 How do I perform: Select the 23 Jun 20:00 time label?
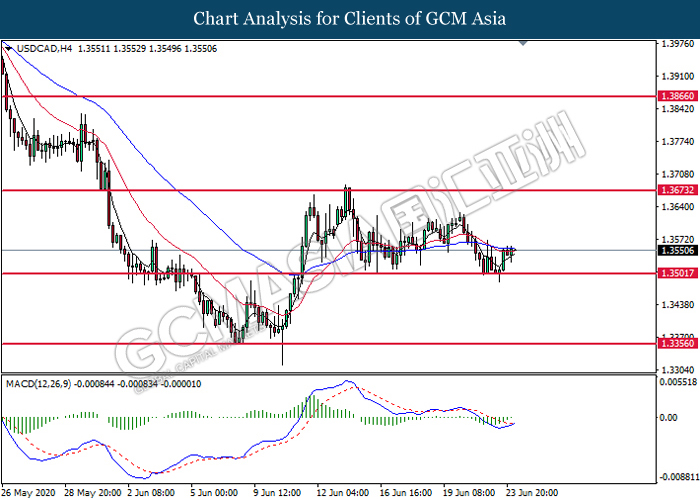pos(533,492)
